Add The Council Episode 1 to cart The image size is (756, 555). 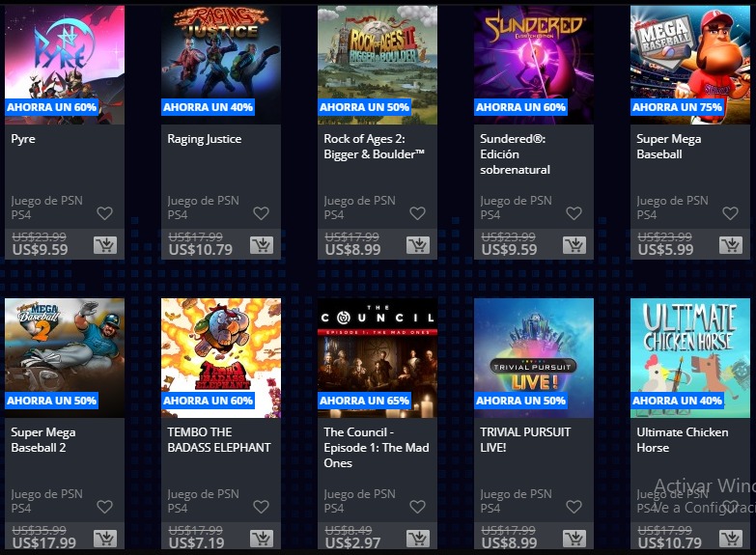coord(418,539)
